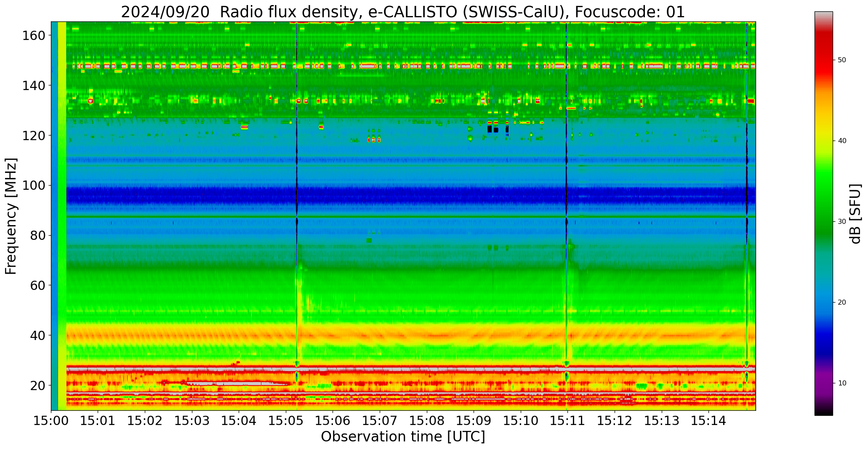Select the 15:03 time tick label
The image size is (868, 449).
pos(192,421)
